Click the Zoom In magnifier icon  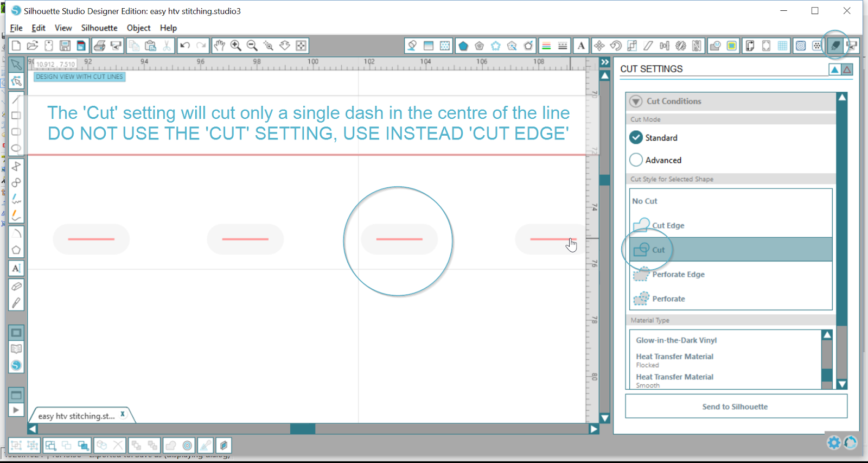pyautogui.click(x=235, y=46)
